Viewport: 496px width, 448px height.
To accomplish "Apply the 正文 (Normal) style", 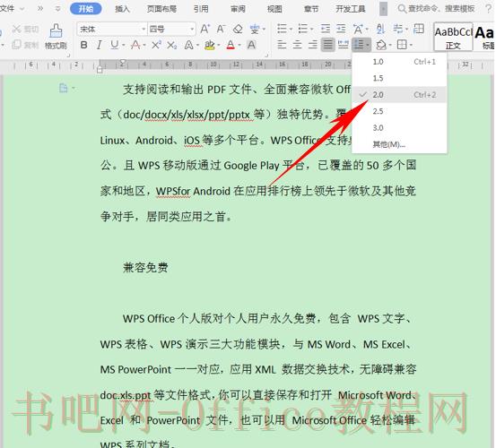I will pyautogui.click(x=453, y=37).
